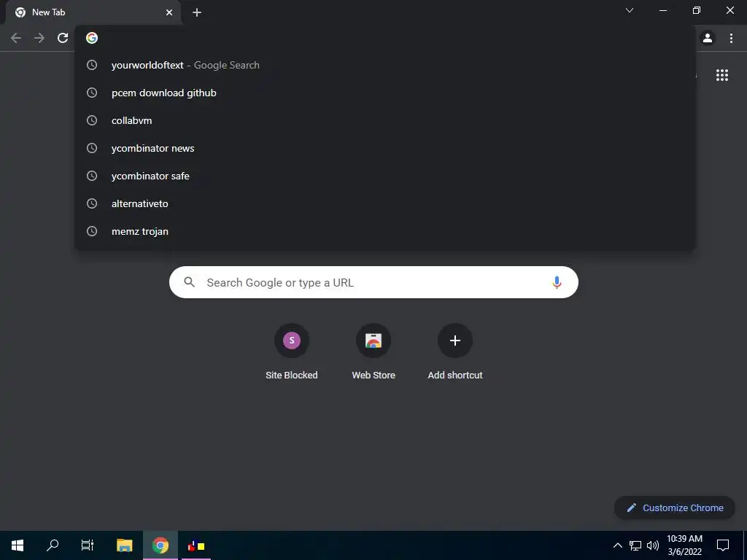
Task: Click the browser back arrow
Action: tap(16, 38)
